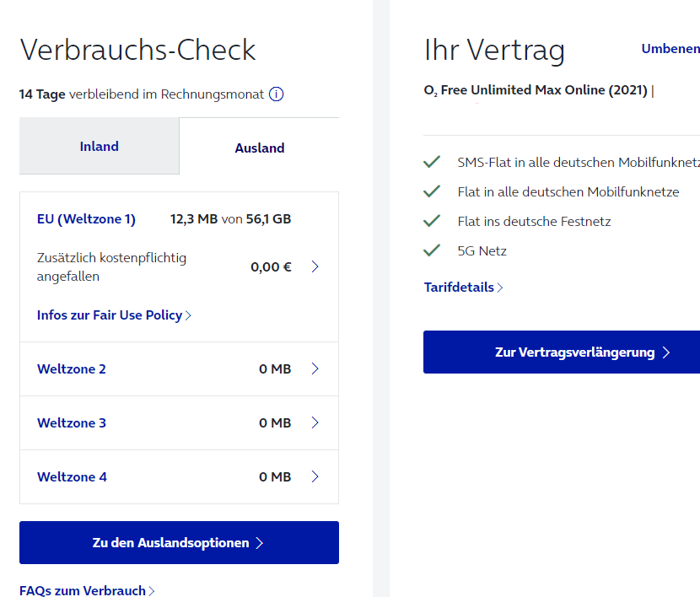Open Tarifdetails link
700x597 pixels.
(x=463, y=288)
